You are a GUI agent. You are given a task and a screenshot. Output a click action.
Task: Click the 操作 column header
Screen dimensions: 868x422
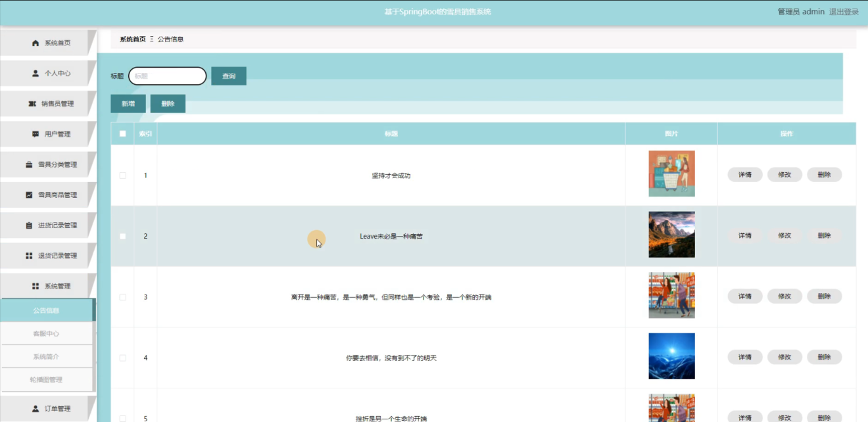coord(786,133)
